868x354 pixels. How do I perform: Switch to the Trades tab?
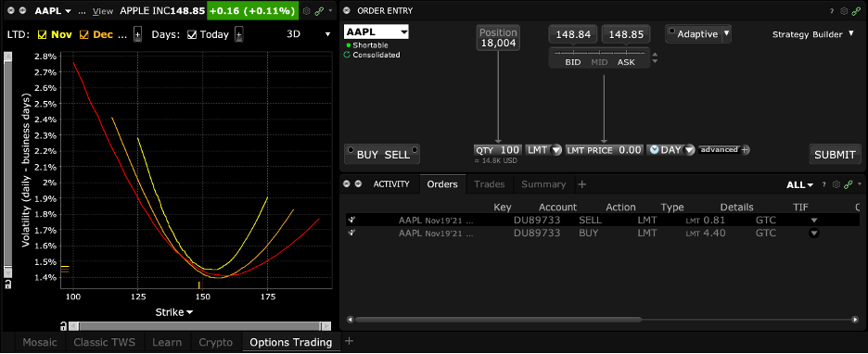pyautogui.click(x=490, y=184)
